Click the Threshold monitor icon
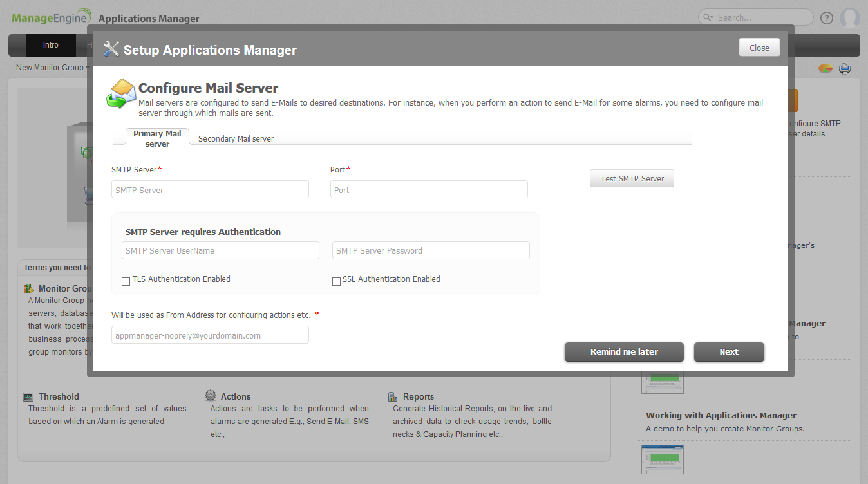Image resolution: width=868 pixels, height=484 pixels. 28,397
